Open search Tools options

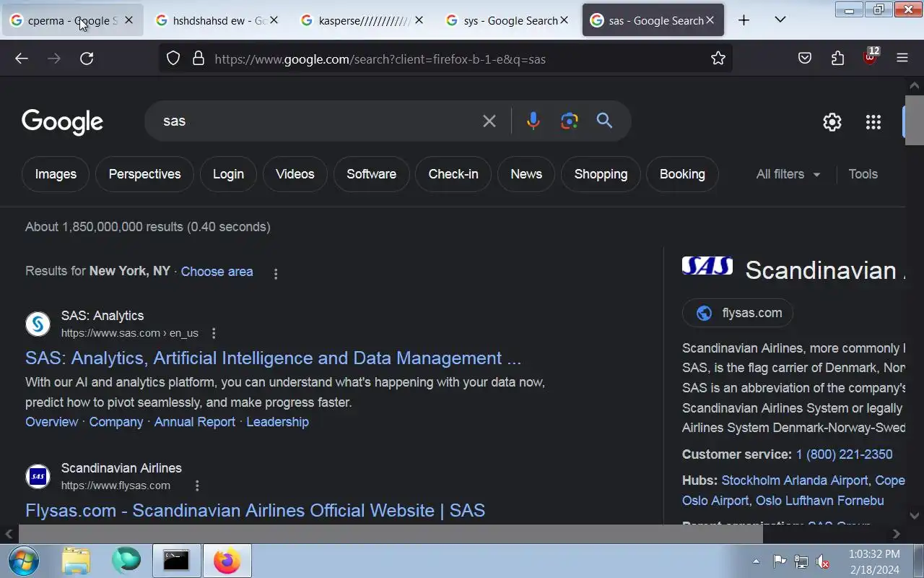[863, 174]
